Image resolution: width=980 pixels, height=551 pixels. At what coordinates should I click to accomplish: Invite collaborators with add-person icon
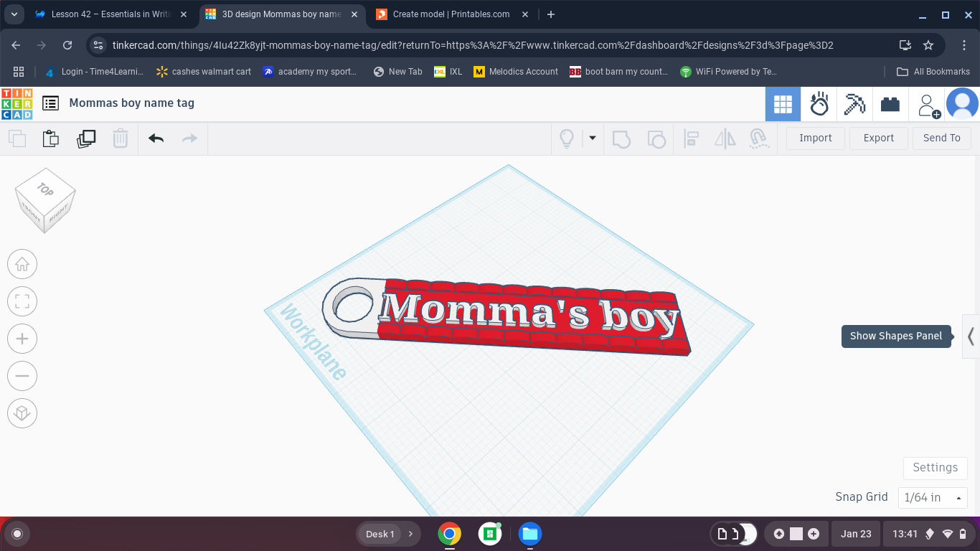tap(929, 105)
